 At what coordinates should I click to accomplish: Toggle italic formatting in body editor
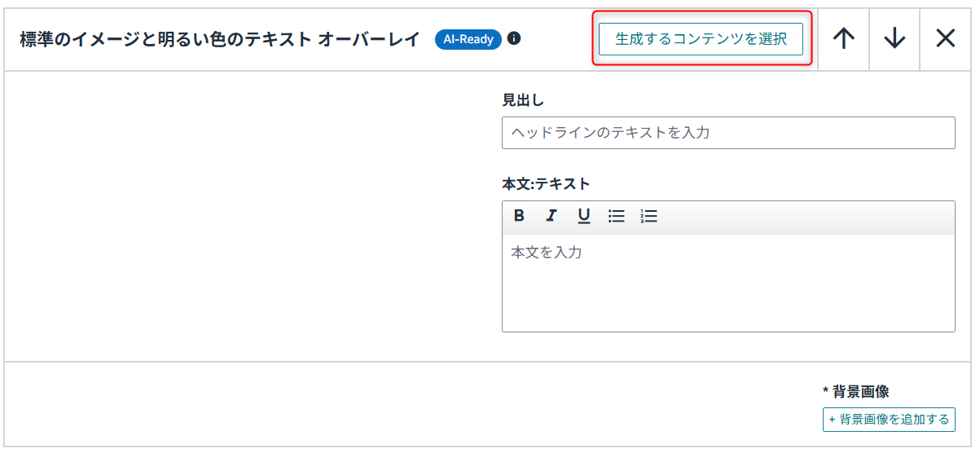(x=552, y=216)
